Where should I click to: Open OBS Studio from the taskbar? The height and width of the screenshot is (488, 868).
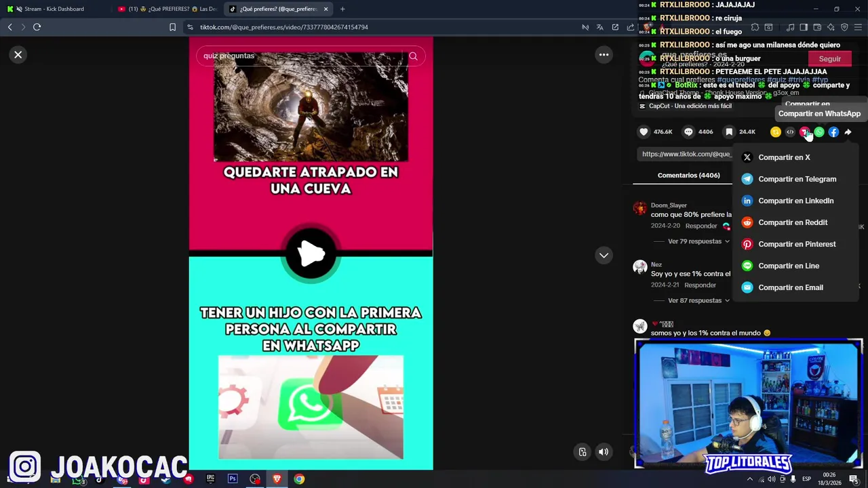click(255, 479)
